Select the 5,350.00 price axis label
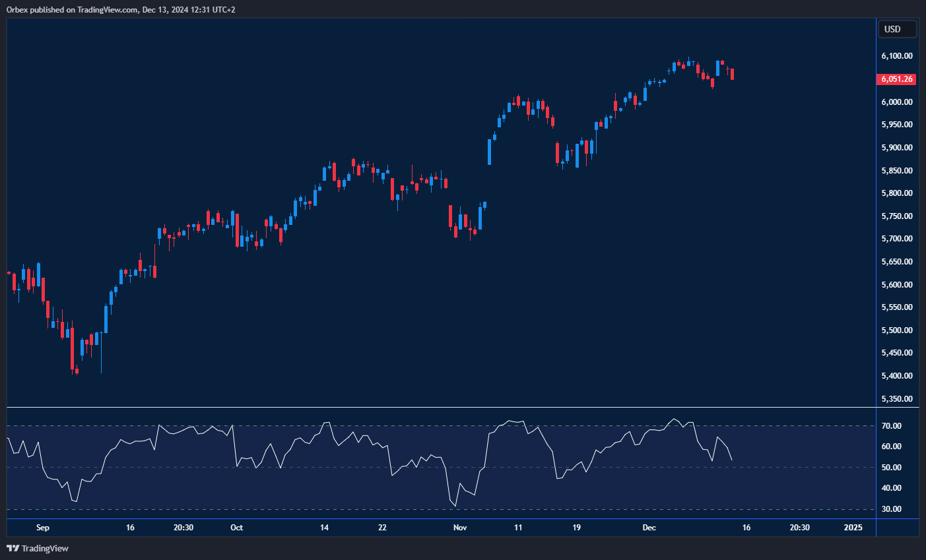The width and height of the screenshot is (926, 560). pos(896,399)
